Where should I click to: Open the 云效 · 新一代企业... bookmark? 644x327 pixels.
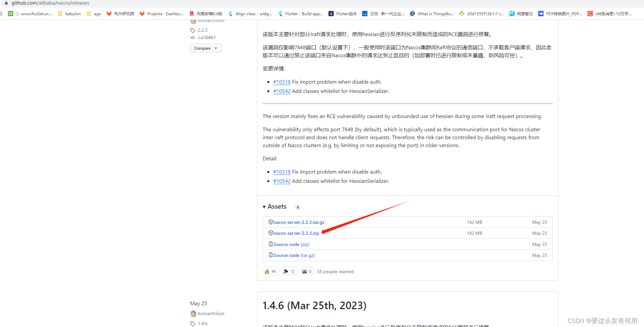pos(383,14)
